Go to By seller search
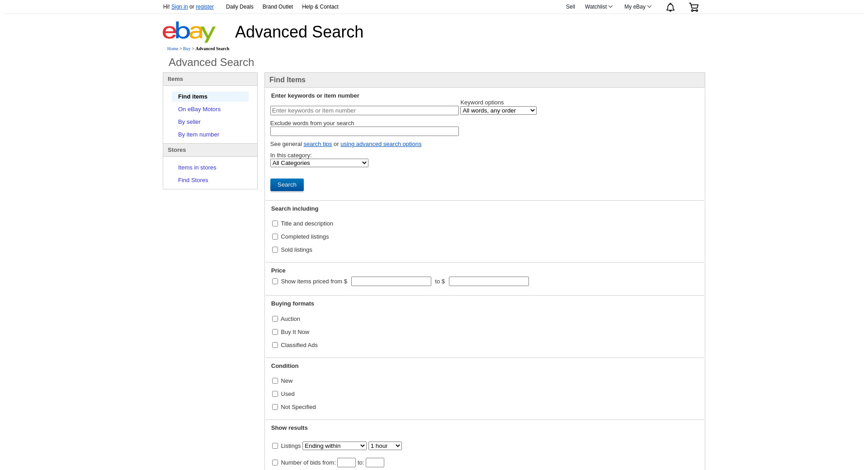 [189, 122]
